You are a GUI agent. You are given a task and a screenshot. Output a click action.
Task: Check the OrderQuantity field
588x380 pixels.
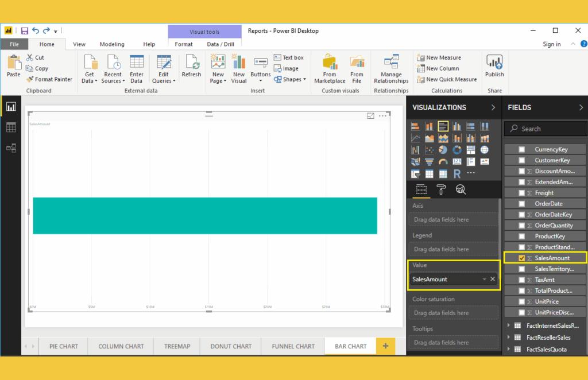coord(521,225)
